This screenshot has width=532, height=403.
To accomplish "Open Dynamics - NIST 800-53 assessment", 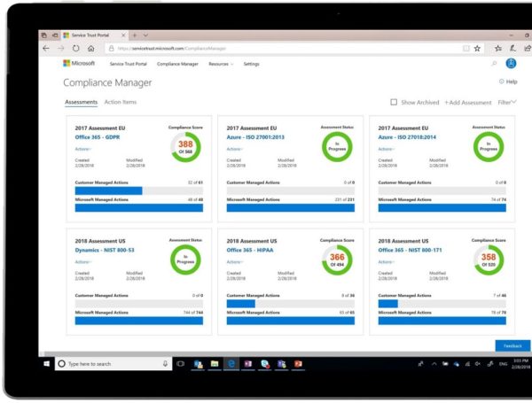I will pos(105,250).
